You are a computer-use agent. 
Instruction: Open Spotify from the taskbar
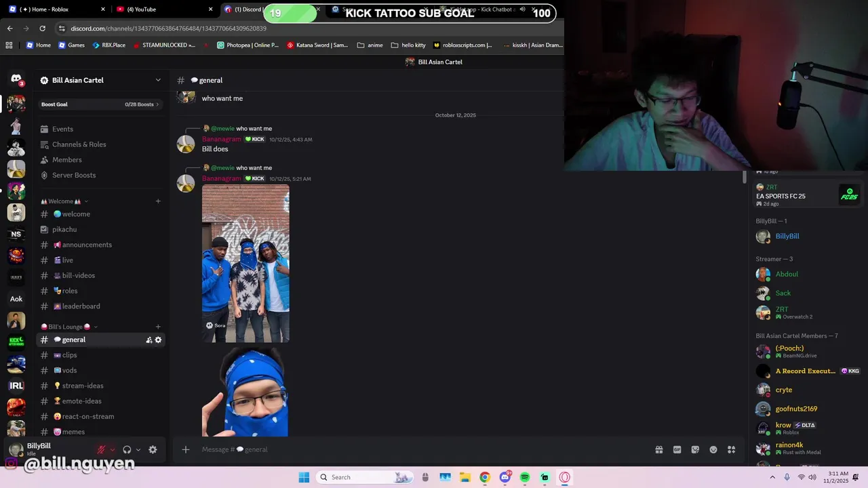(x=525, y=477)
